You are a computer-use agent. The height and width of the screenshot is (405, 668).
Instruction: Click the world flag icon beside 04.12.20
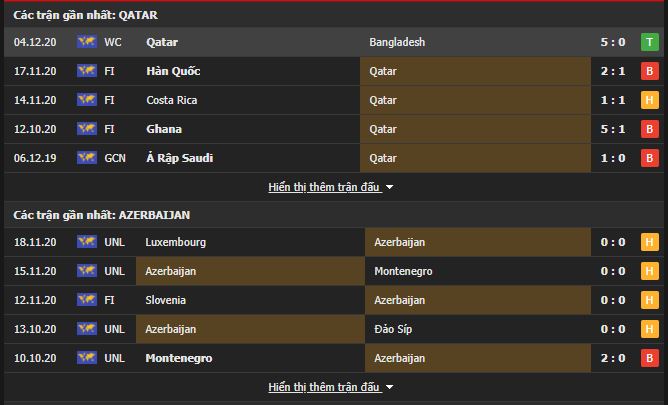tap(87, 42)
